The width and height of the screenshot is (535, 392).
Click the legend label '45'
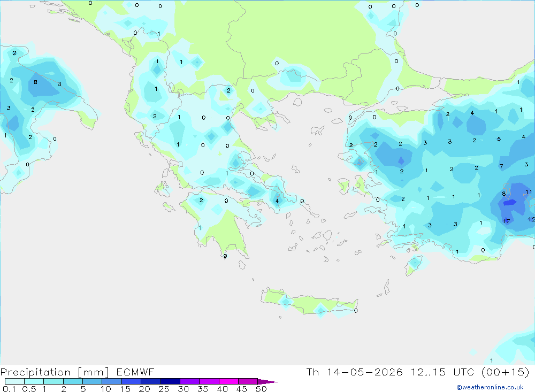pyautogui.click(x=242, y=389)
